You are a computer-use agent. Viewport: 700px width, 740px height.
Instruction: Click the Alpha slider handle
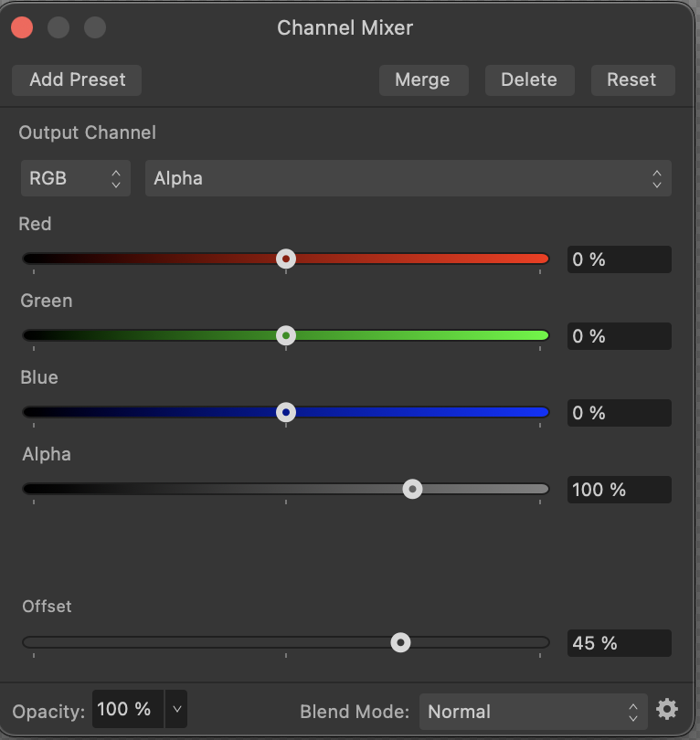coord(413,490)
